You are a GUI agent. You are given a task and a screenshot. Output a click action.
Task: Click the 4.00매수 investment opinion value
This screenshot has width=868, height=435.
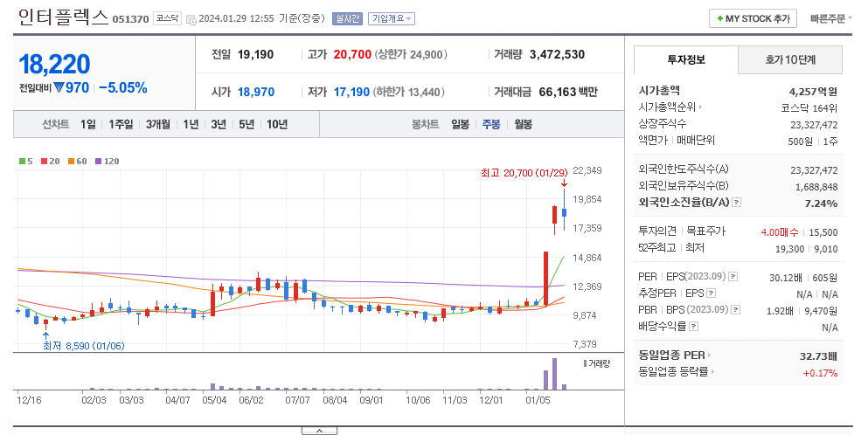(780, 232)
